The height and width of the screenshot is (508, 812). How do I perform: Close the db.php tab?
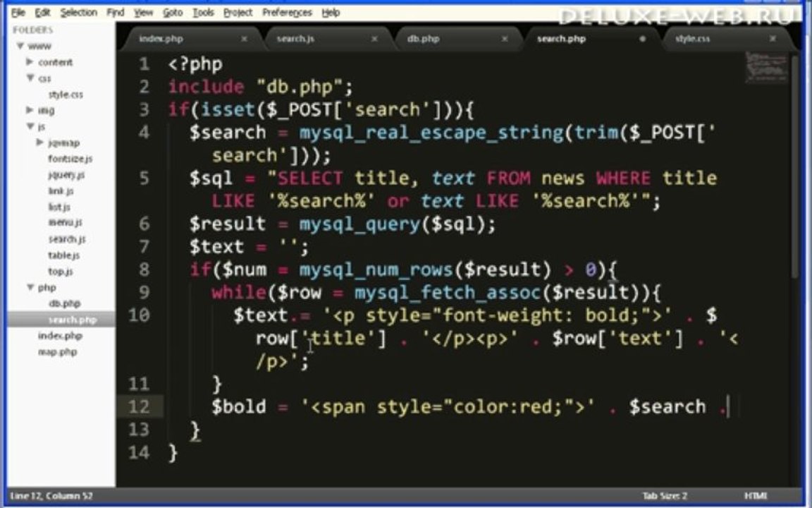(505, 39)
